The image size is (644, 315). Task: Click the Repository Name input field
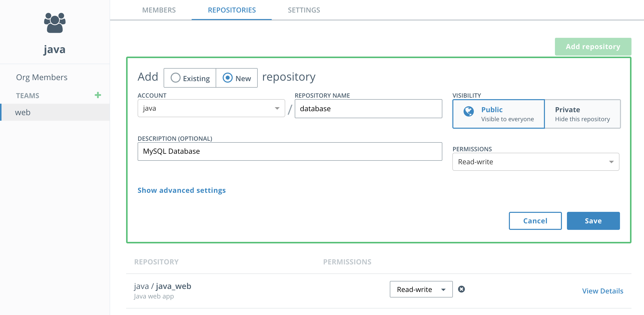click(x=368, y=109)
